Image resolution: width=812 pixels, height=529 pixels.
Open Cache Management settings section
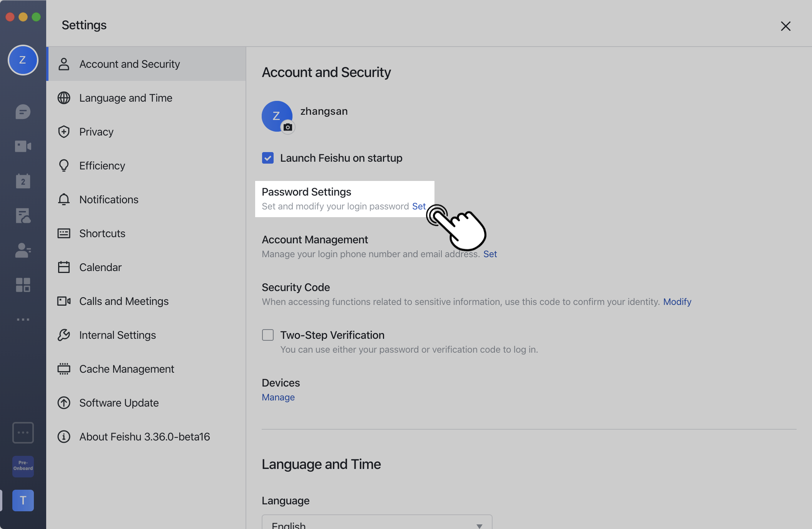(127, 369)
